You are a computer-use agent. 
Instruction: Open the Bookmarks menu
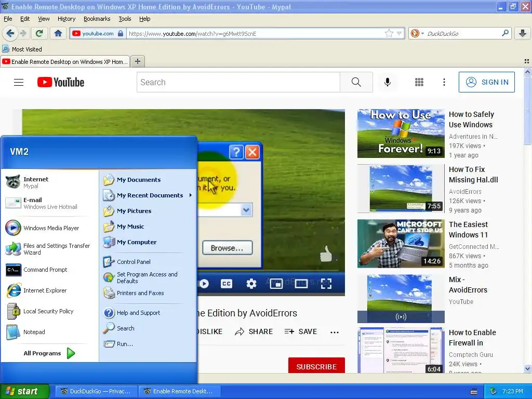[97, 19]
